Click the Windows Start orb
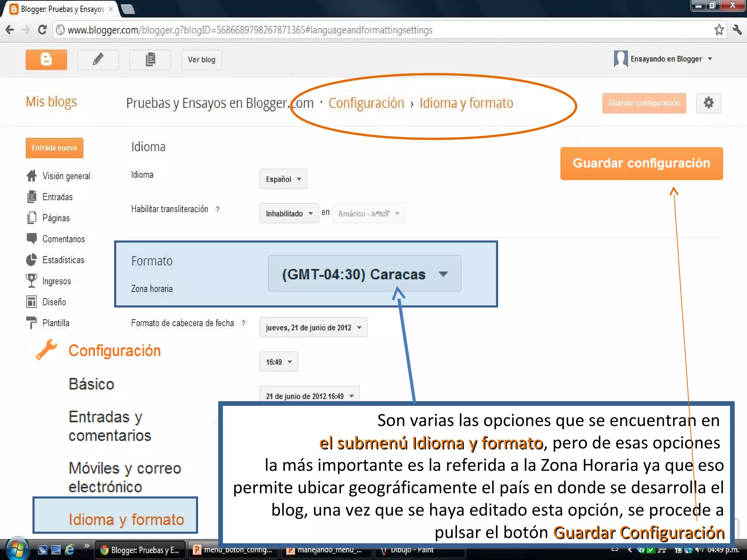This screenshot has height=560, width=747. [x=17, y=549]
